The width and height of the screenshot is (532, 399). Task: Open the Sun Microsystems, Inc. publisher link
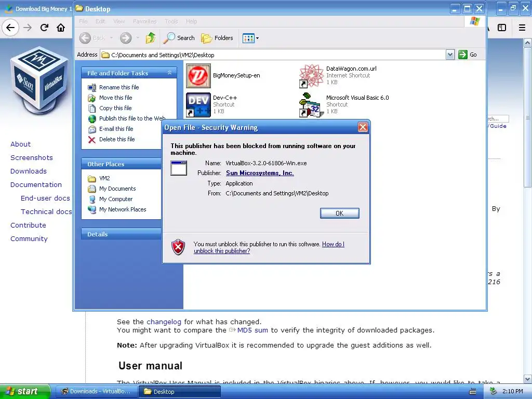pos(260,173)
